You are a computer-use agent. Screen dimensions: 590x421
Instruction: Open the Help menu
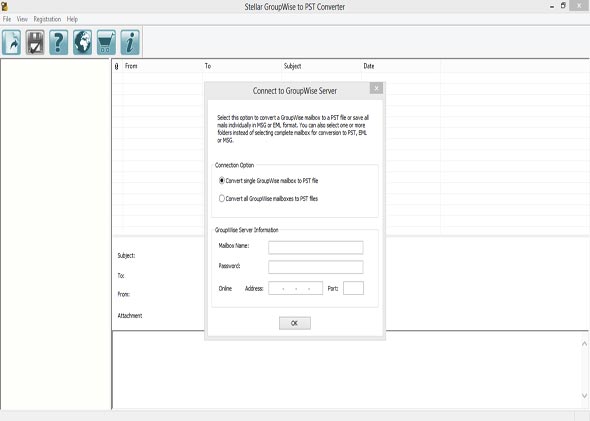point(72,19)
